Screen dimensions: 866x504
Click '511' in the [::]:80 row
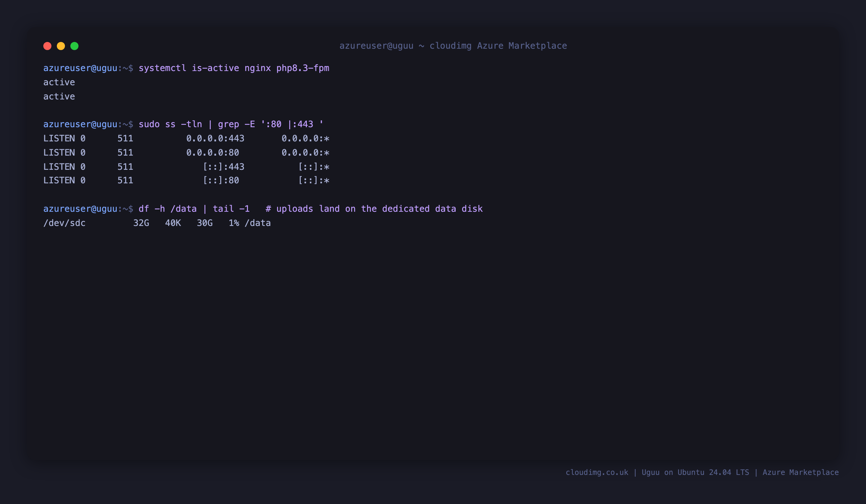click(x=126, y=180)
